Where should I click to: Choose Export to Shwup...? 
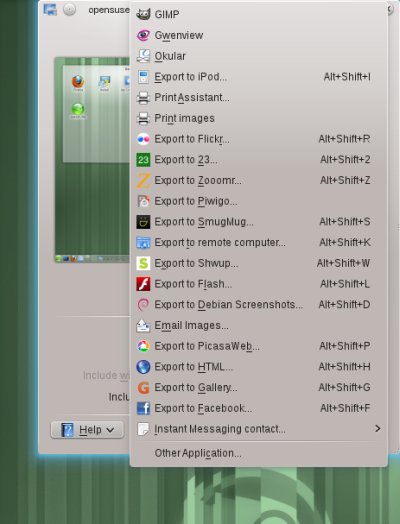click(258, 263)
